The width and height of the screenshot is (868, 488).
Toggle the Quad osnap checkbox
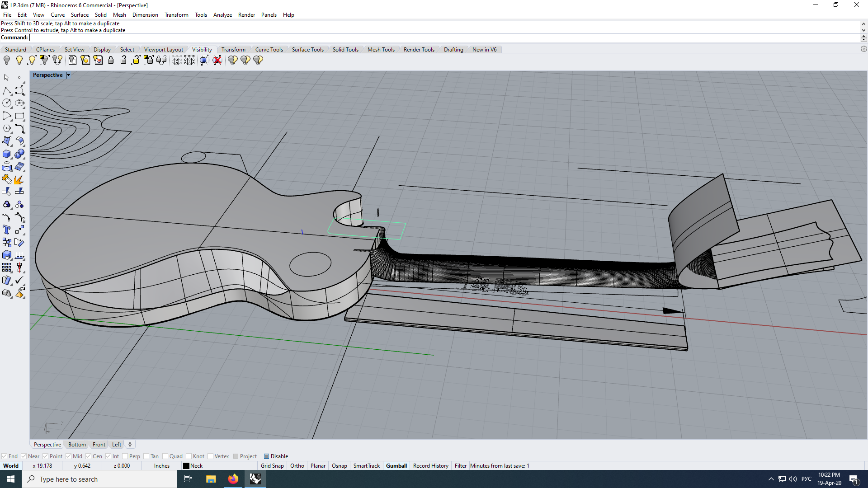(165, 456)
